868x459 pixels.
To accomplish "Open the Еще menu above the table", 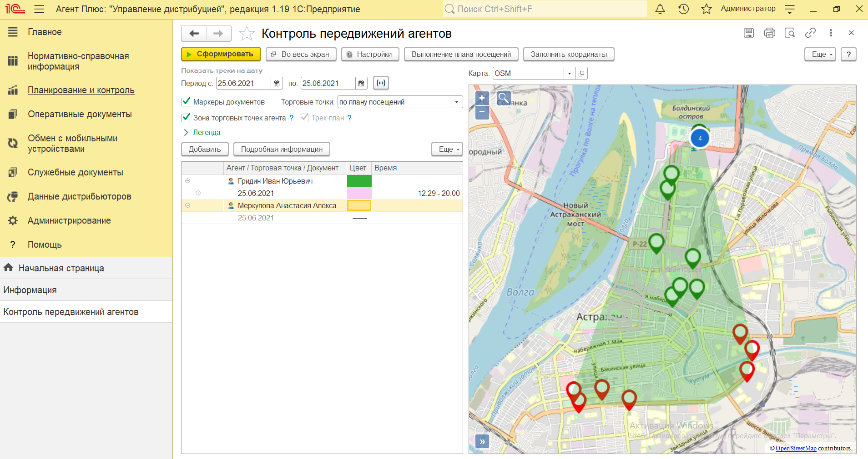I will coord(447,149).
